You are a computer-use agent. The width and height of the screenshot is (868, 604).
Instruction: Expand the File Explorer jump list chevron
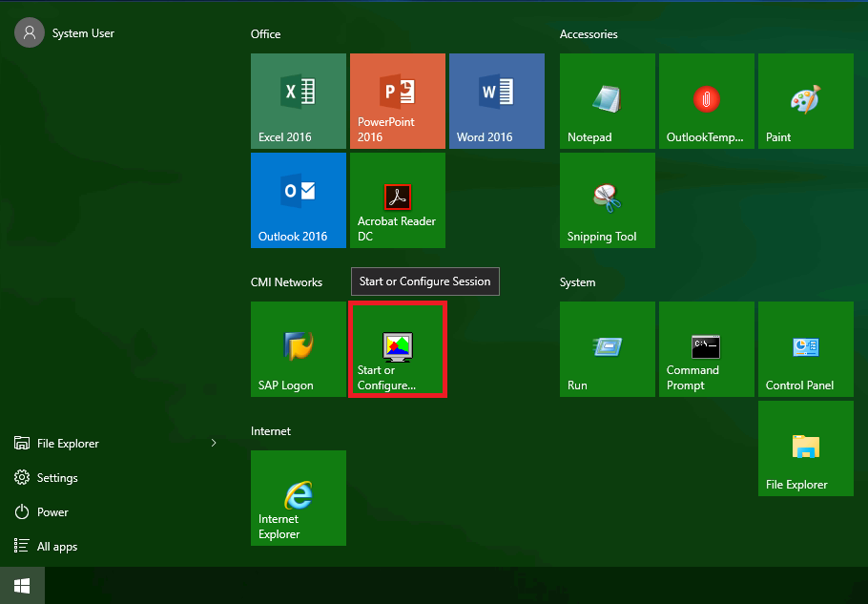[214, 443]
